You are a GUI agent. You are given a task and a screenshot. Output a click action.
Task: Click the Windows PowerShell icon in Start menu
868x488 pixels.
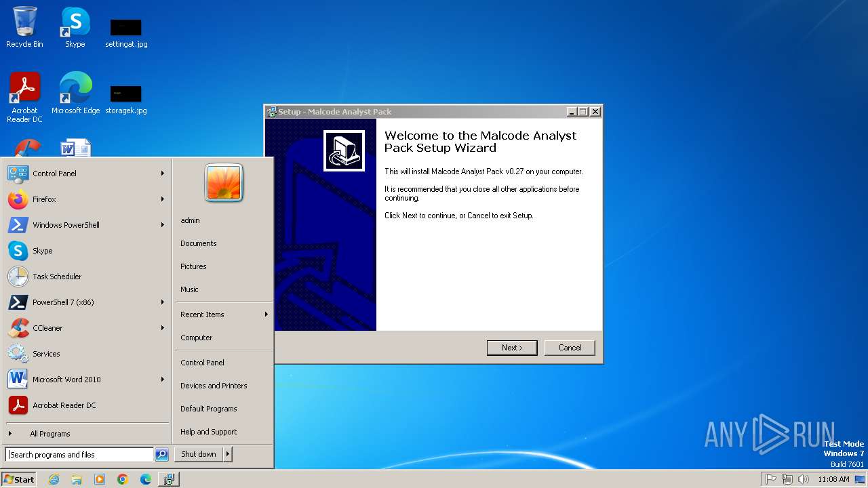pos(18,225)
